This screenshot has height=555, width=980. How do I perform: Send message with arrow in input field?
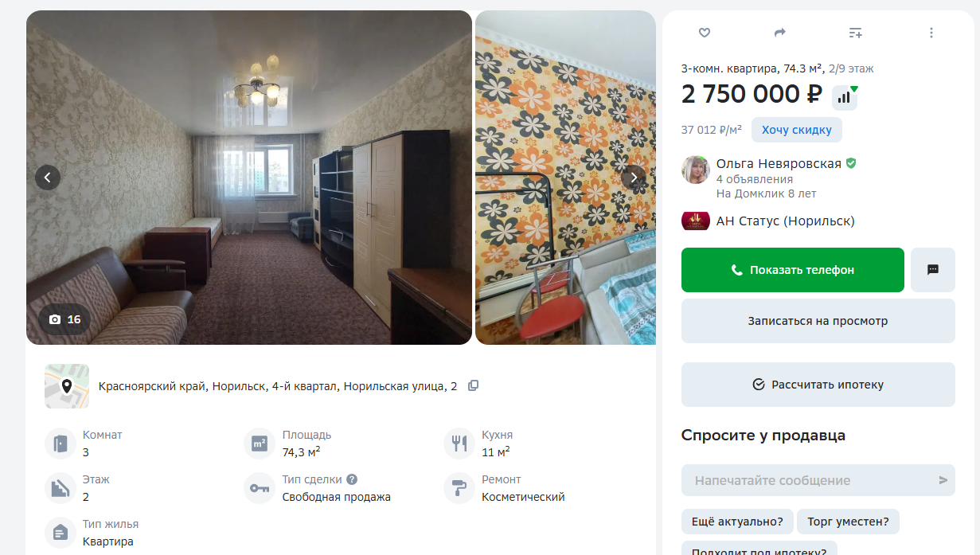pyautogui.click(x=943, y=480)
